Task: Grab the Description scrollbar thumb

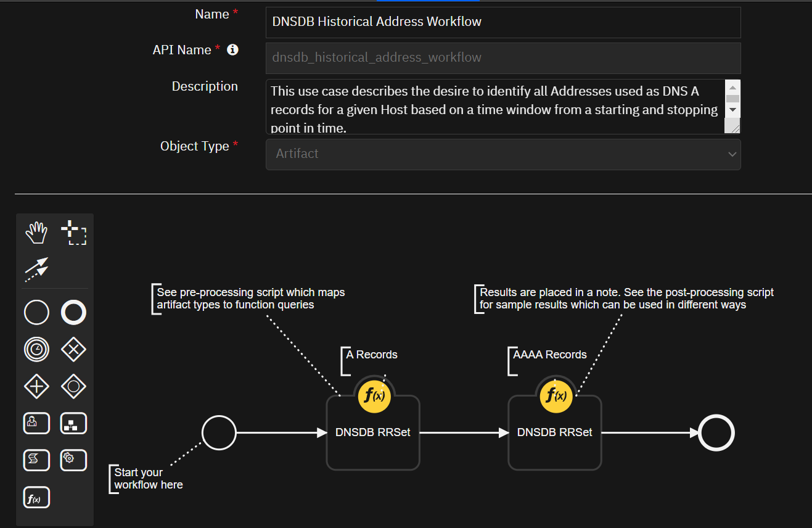Action: tap(732, 98)
